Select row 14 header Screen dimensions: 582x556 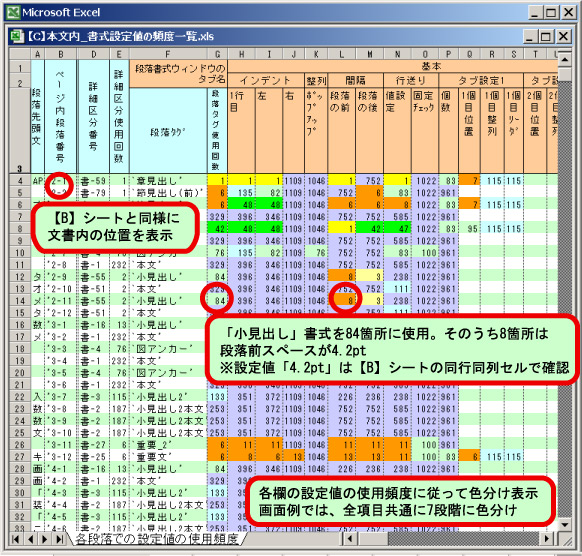[20, 301]
